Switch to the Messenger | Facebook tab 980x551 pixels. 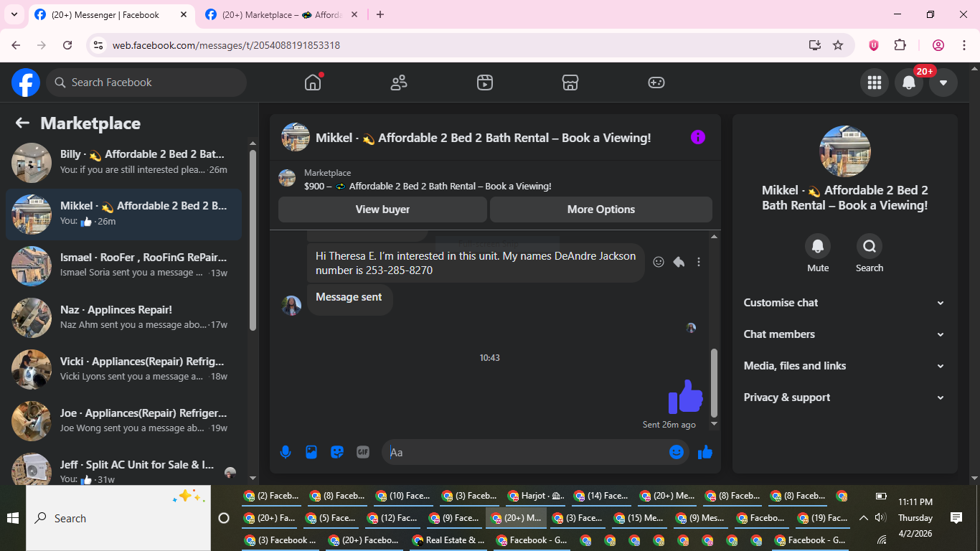pos(113,14)
